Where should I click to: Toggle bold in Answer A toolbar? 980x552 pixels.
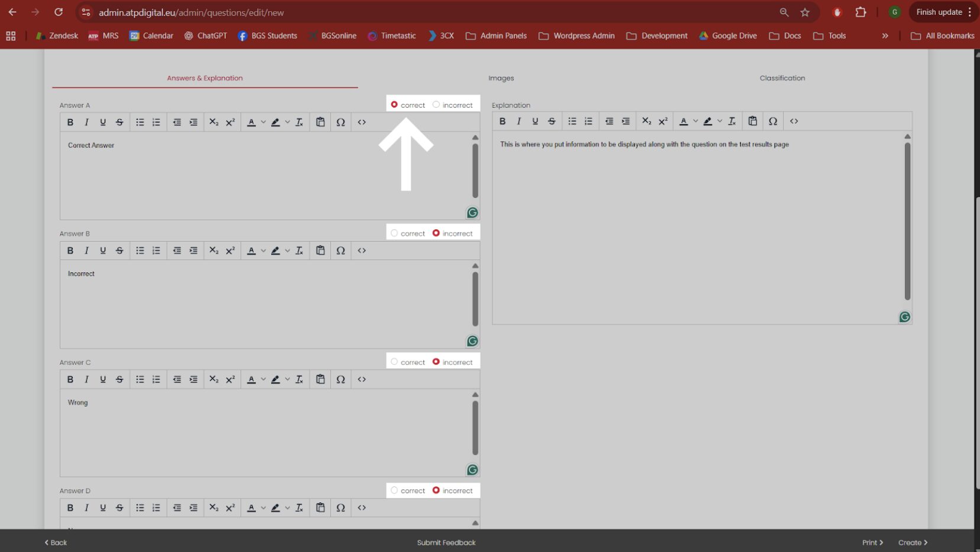[70, 122]
